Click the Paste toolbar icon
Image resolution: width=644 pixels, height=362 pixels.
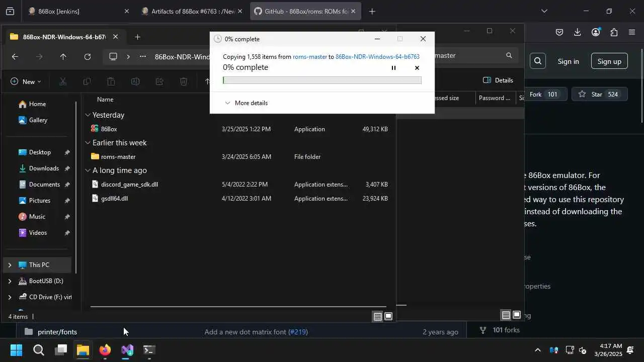[111, 81]
